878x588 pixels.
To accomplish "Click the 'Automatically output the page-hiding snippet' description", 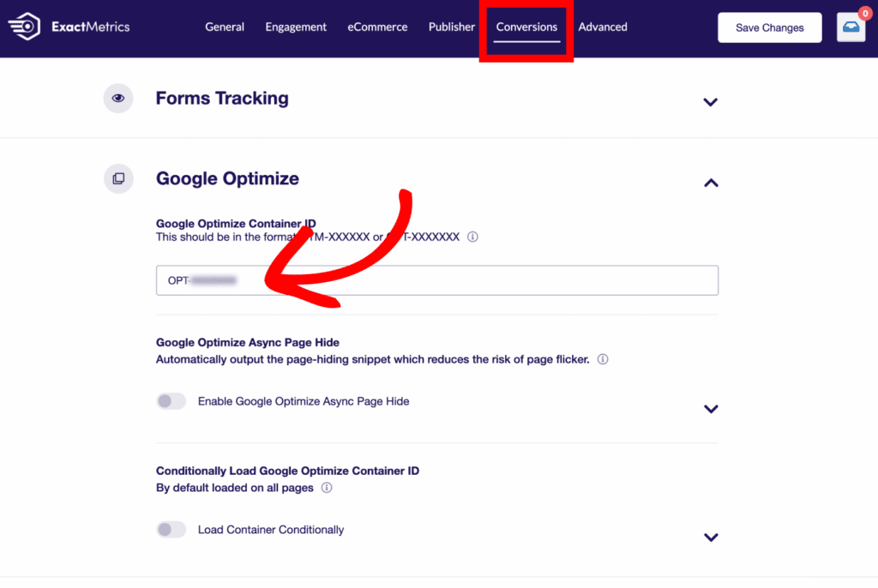I will click(372, 359).
